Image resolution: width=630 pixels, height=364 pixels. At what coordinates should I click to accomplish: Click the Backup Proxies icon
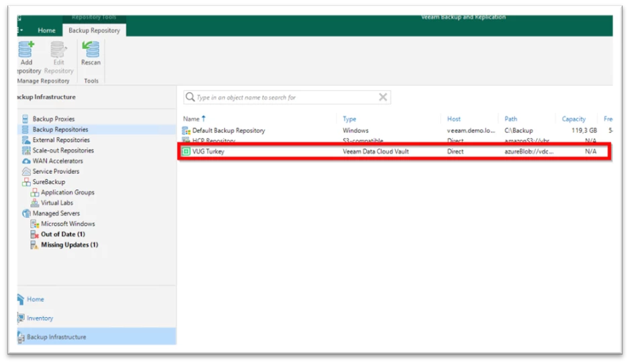(26, 119)
